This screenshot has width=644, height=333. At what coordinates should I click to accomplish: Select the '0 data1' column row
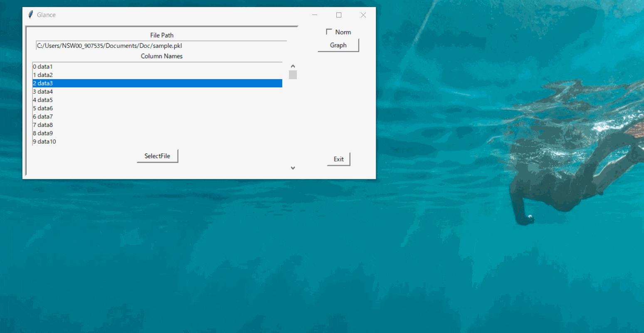click(158, 67)
